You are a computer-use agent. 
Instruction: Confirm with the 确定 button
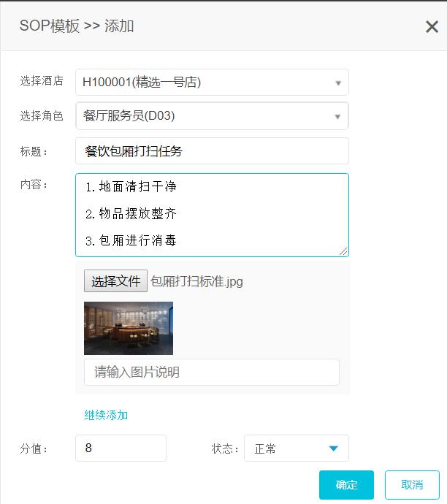346,485
